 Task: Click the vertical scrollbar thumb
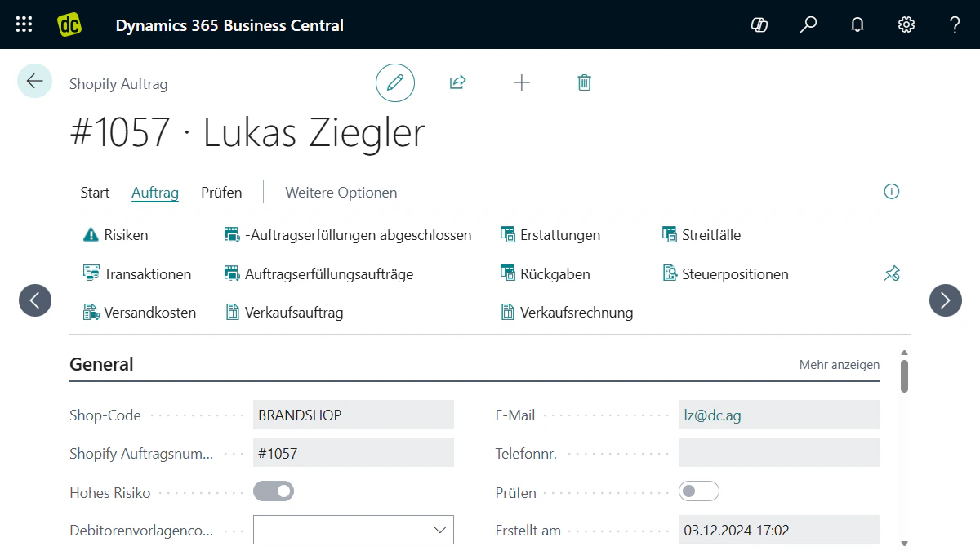coord(904,375)
